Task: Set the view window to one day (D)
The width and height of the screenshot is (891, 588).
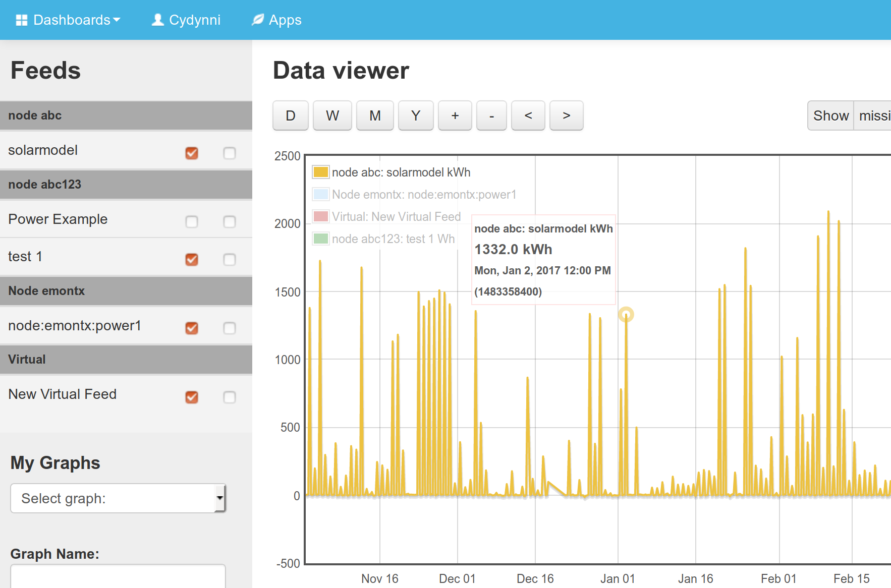Action: [x=291, y=115]
